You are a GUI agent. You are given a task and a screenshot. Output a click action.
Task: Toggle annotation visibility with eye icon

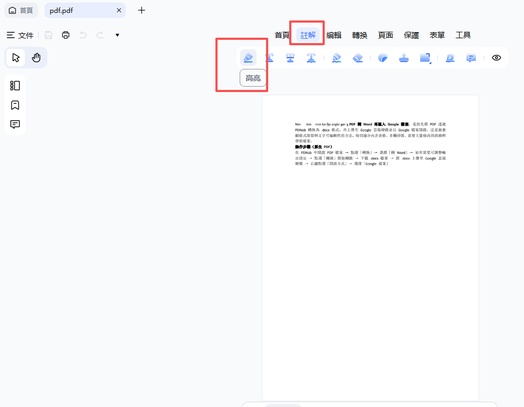[x=496, y=58]
